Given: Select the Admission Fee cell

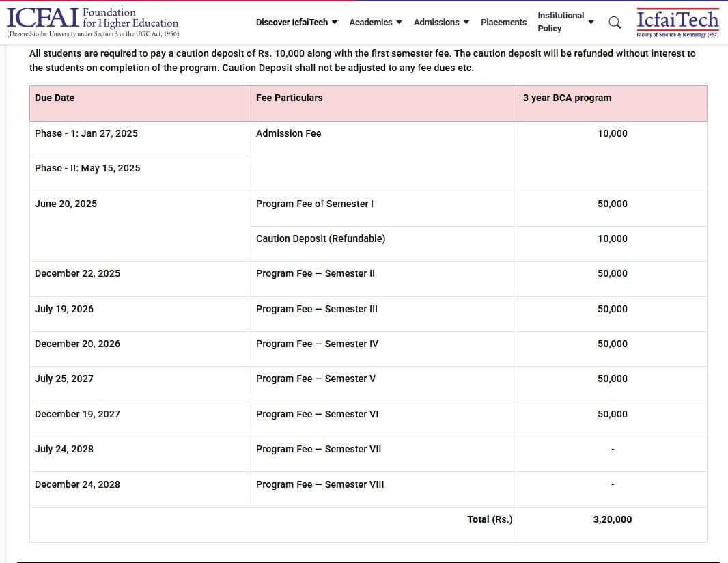Looking at the screenshot, I should tap(288, 133).
